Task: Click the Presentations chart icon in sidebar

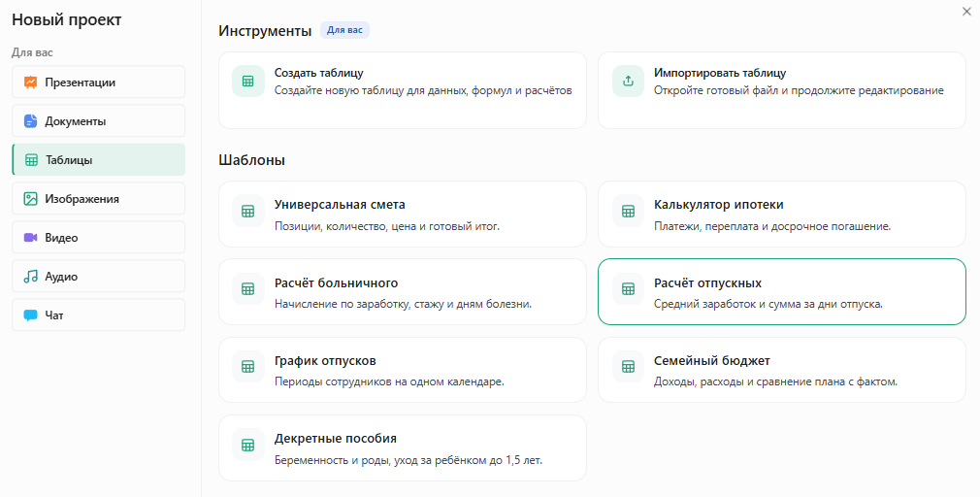Action: (31, 83)
